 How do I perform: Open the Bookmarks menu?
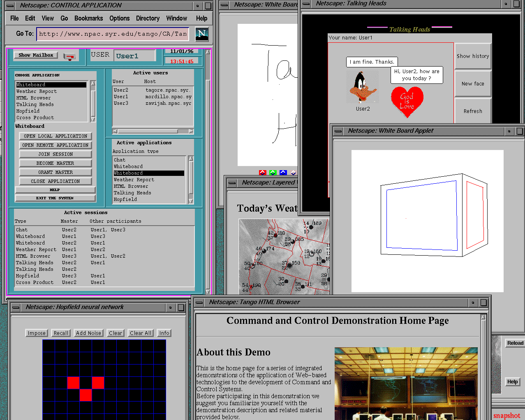[x=88, y=18]
